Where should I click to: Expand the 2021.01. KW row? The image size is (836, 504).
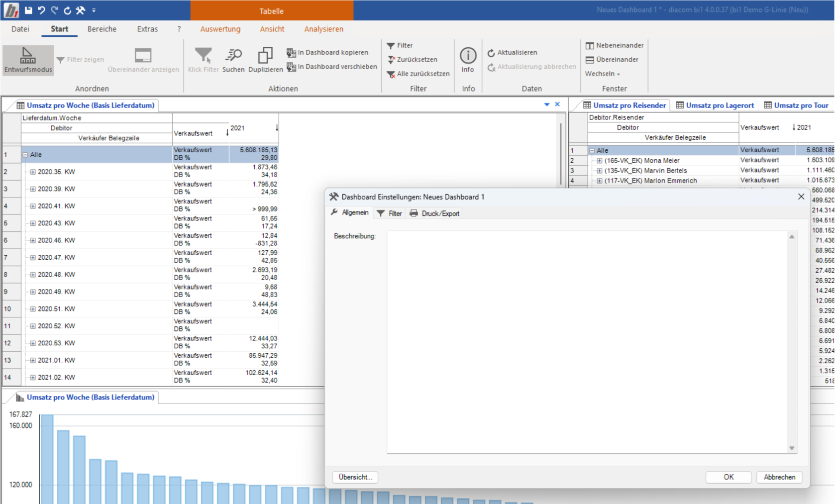pyautogui.click(x=33, y=360)
